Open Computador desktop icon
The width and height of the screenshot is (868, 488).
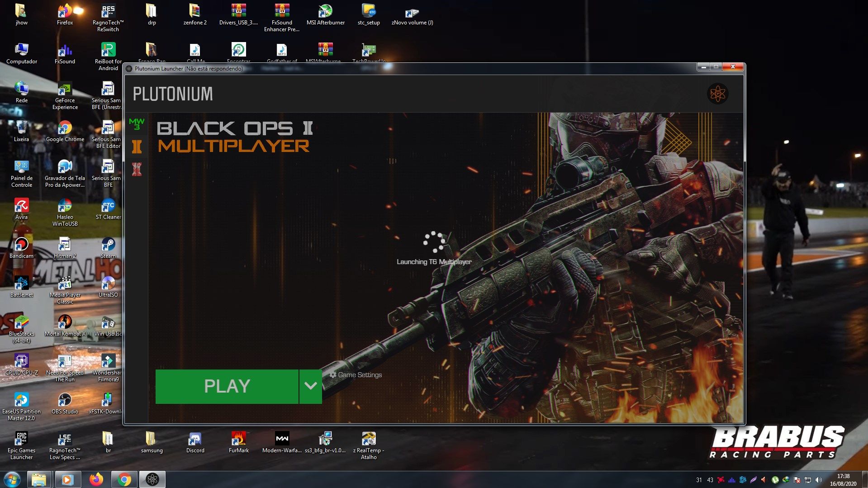21,53
